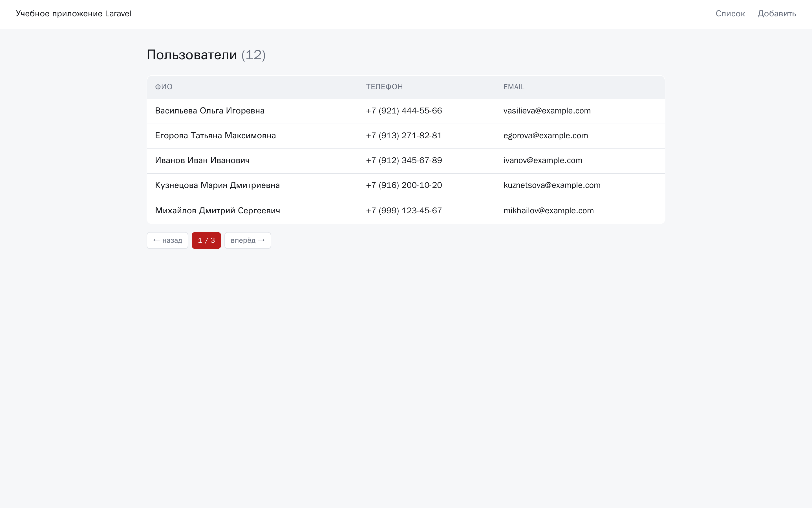Go forward with the вперёд button
The image size is (812, 508).
pyautogui.click(x=248, y=240)
